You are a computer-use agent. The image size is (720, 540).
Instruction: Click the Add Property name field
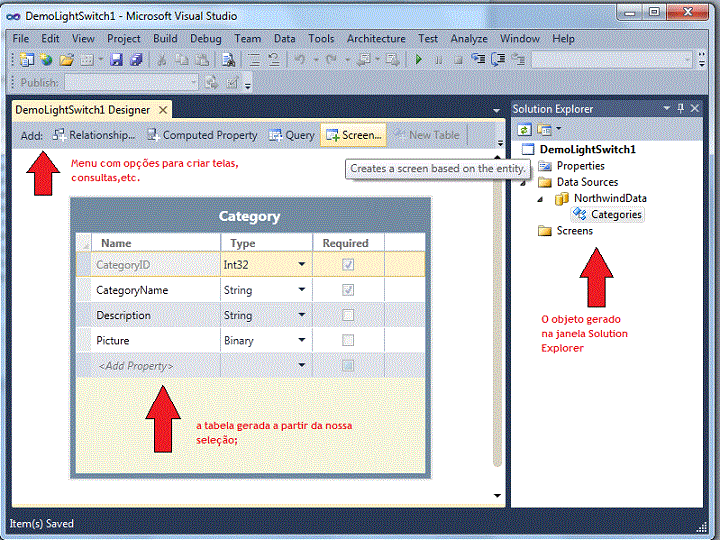(x=155, y=366)
